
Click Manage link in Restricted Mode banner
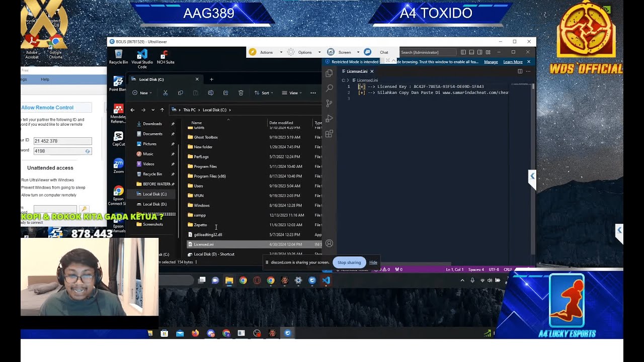click(x=491, y=62)
